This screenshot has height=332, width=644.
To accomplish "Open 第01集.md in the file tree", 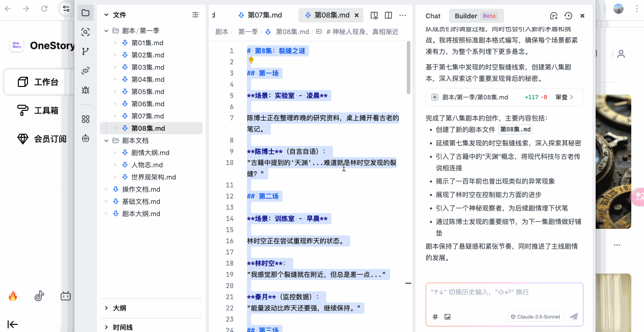I will click(x=147, y=43).
